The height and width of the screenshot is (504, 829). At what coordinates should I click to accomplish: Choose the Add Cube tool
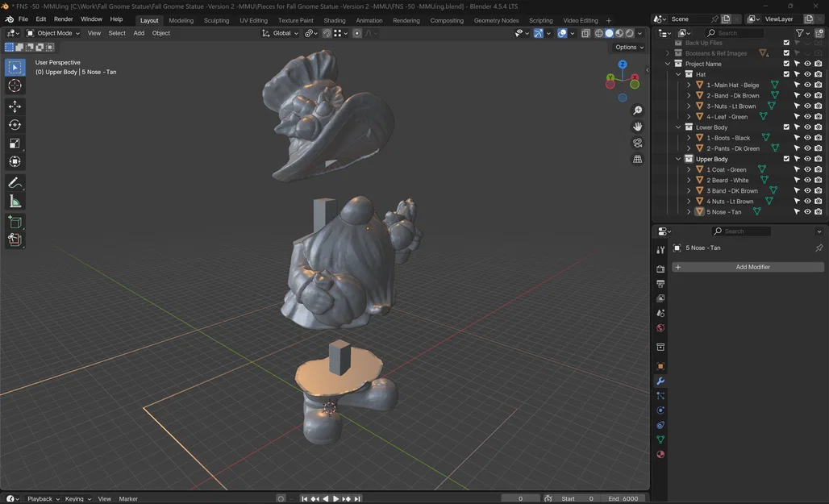point(15,222)
